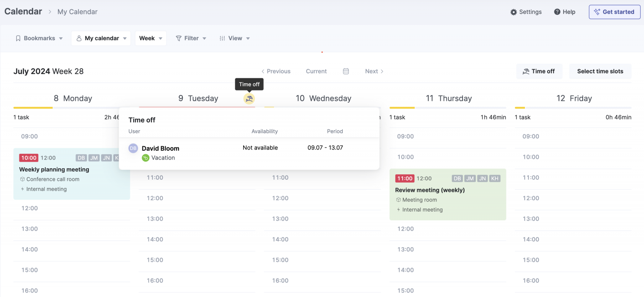Click the vacation icon on Tuesday's header

point(249,98)
